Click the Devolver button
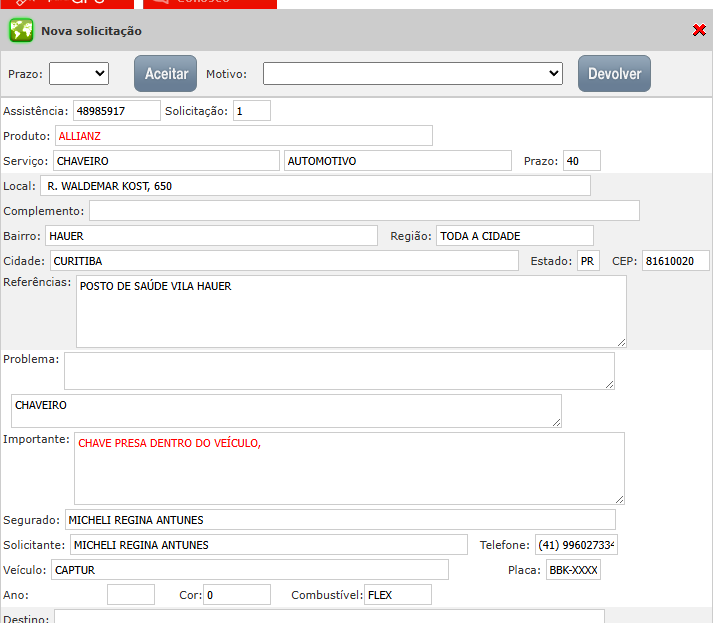721x623 pixels. coord(614,74)
